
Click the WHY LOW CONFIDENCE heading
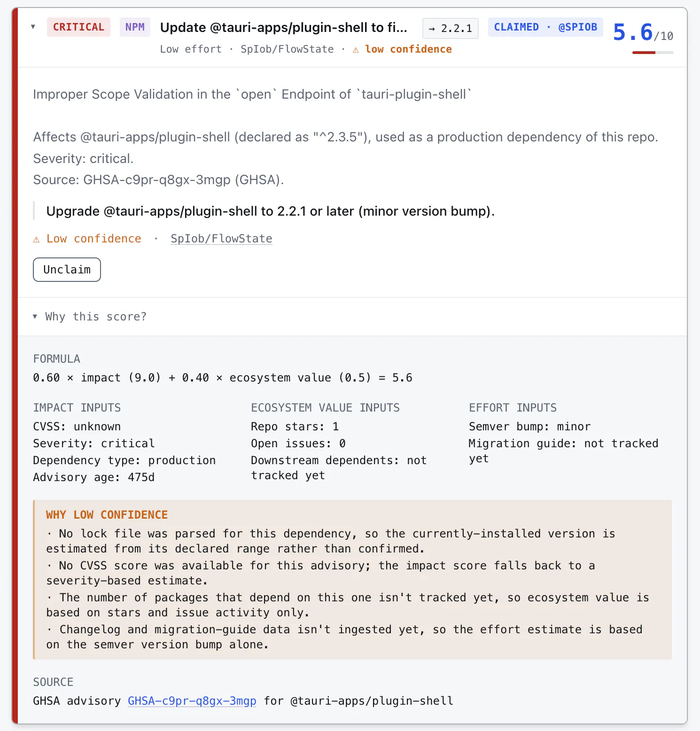coord(107,515)
